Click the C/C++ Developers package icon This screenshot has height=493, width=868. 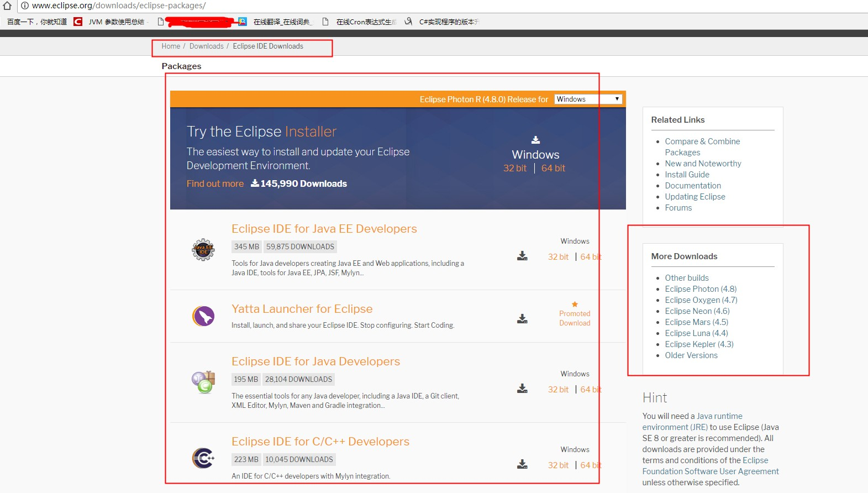point(203,458)
